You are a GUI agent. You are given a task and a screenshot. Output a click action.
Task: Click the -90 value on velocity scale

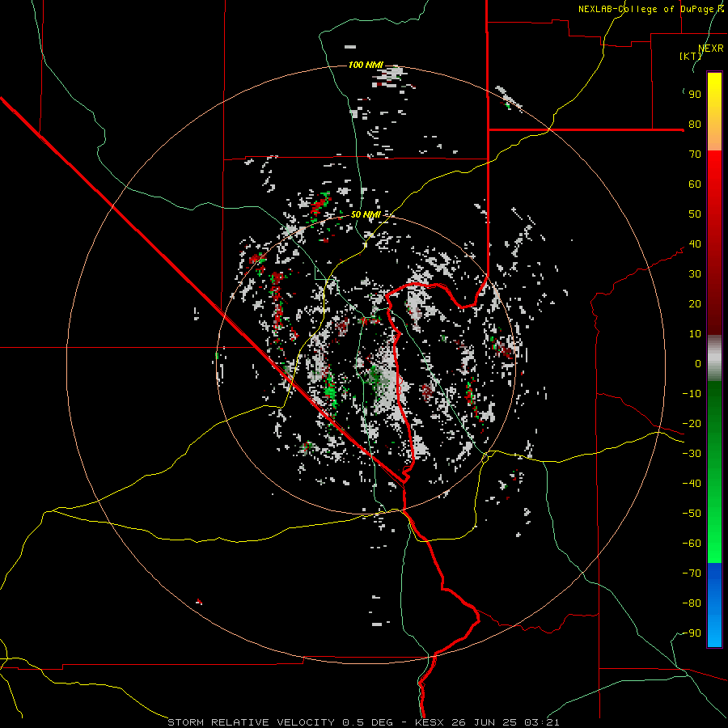click(692, 633)
